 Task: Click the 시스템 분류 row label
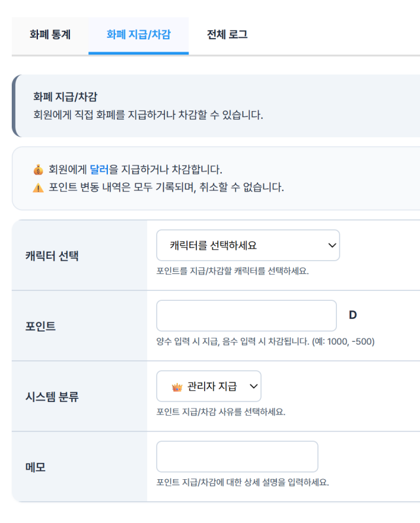(x=52, y=396)
